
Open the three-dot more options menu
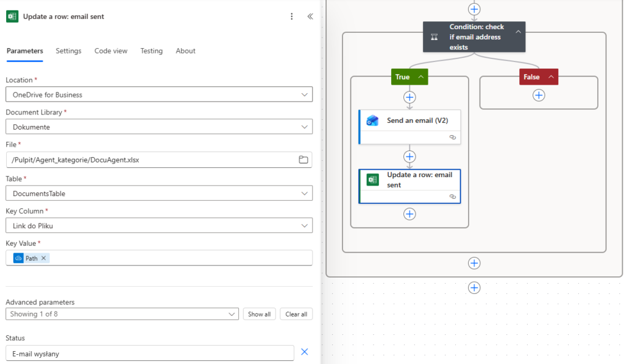292,16
